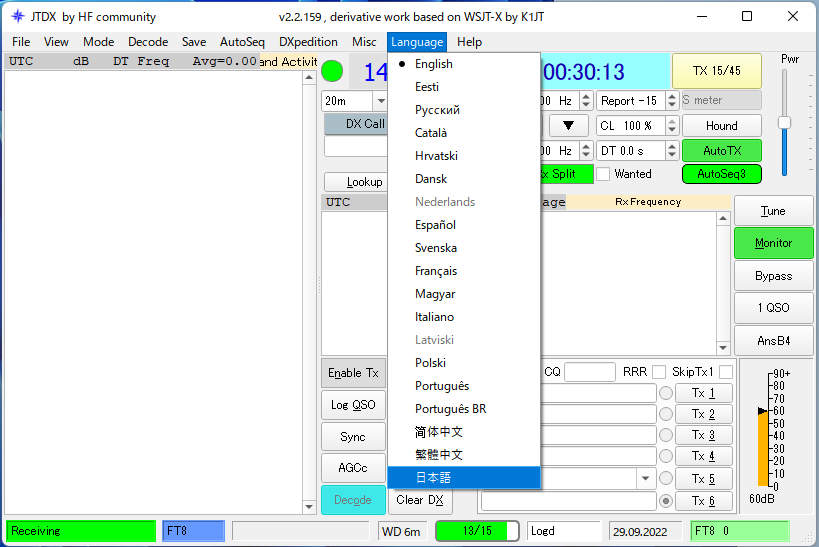Click the JTDX app icon in title bar
The width and height of the screenshot is (819, 547).
[x=18, y=16]
